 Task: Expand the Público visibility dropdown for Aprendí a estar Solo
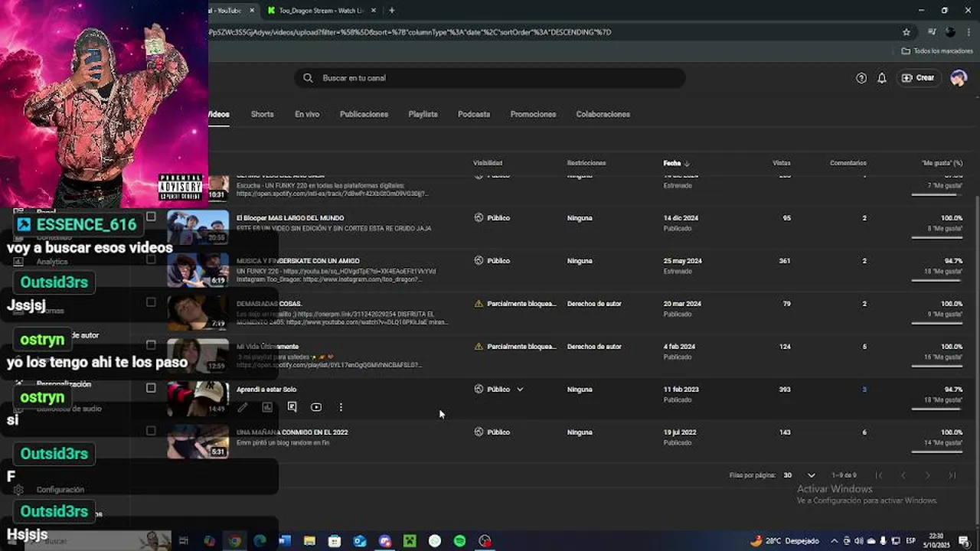[520, 390]
